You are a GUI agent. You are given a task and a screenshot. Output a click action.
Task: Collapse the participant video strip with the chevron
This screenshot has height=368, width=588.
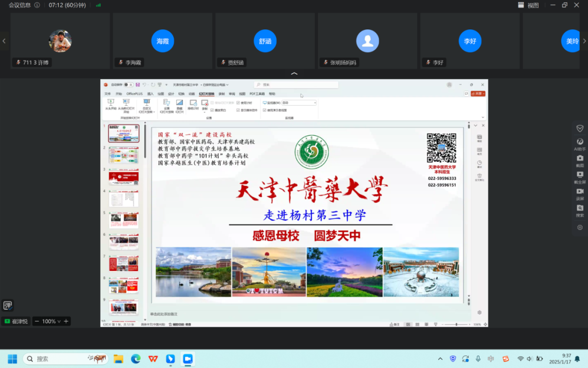point(294,74)
